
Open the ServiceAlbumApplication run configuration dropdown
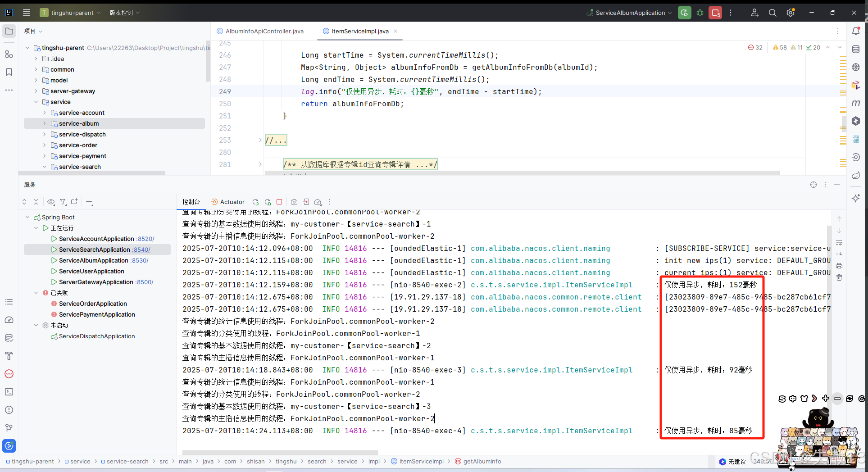pos(629,13)
